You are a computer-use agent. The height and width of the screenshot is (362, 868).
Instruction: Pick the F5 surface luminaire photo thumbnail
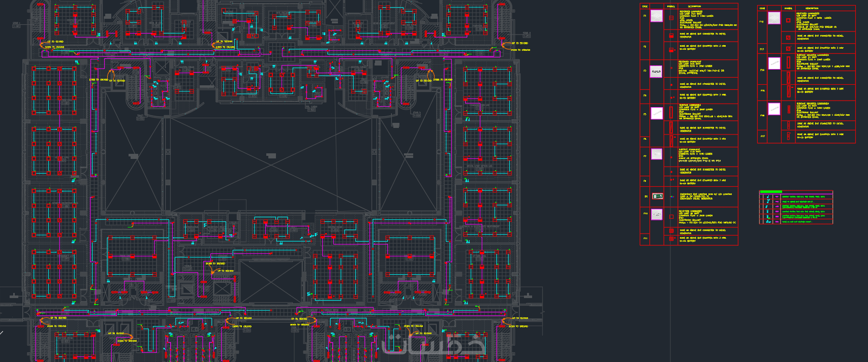(657, 113)
